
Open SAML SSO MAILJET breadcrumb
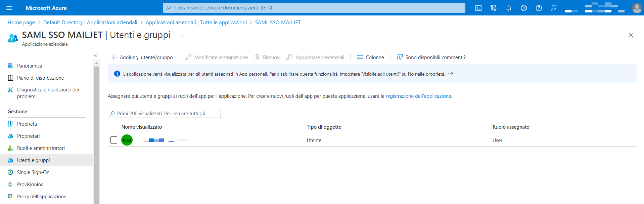click(278, 23)
